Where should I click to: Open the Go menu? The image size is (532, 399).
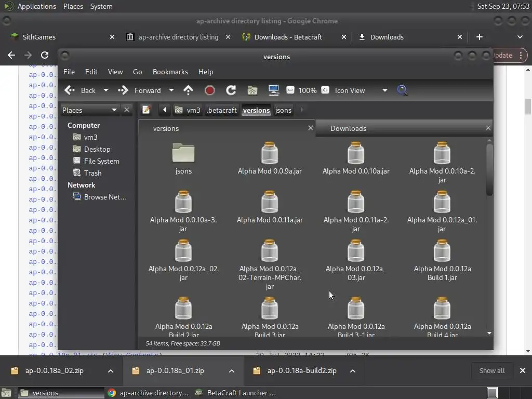click(137, 72)
